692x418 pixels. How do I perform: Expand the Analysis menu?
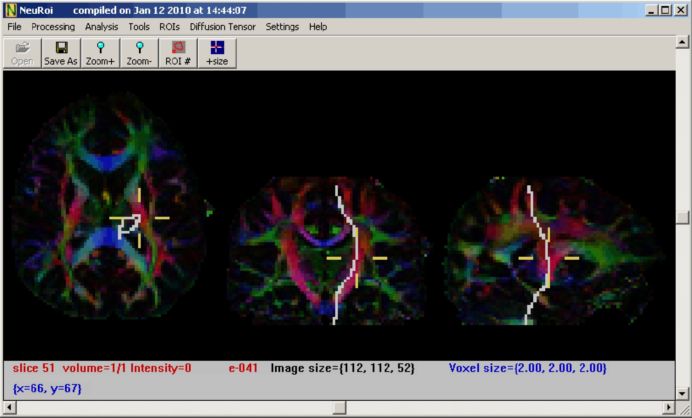pyautogui.click(x=101, y=26)
